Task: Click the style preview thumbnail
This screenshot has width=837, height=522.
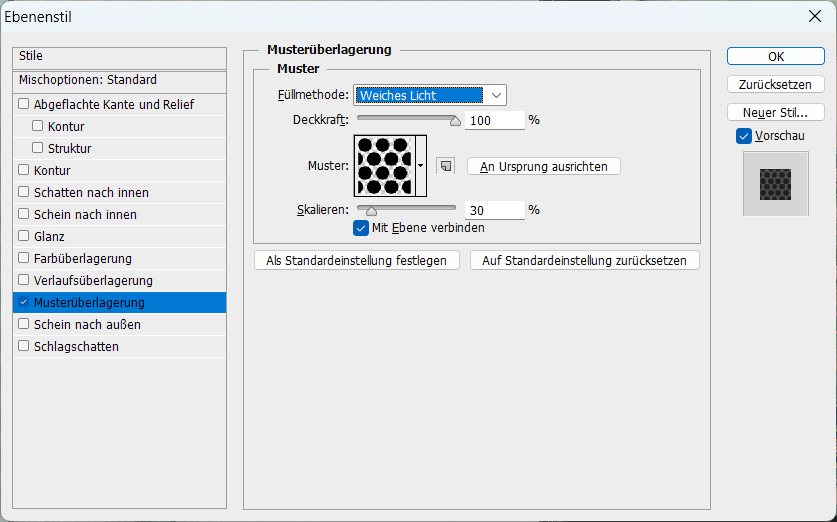Action: pos(776,184)
